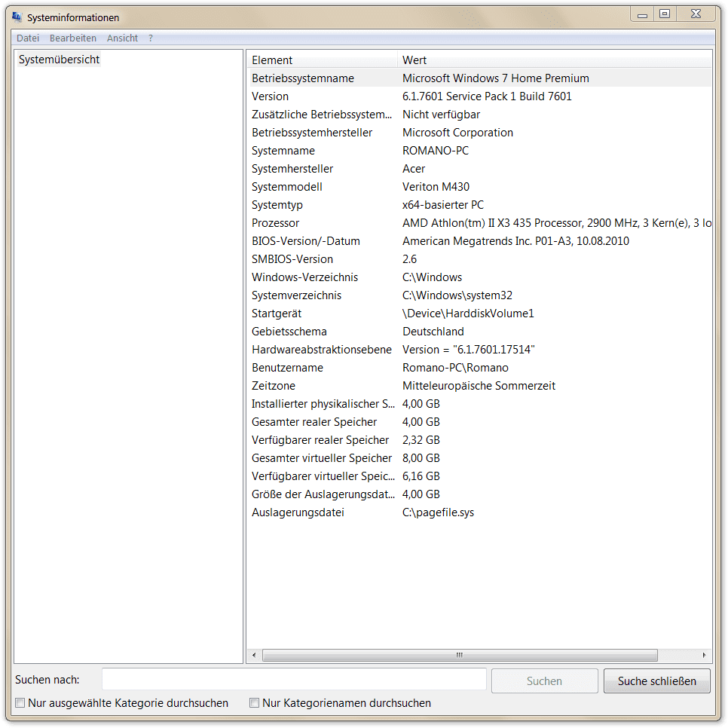This screenshot has width=728, height=728.
Task: Click the 2,32 GB value
Action: [421, 440]
